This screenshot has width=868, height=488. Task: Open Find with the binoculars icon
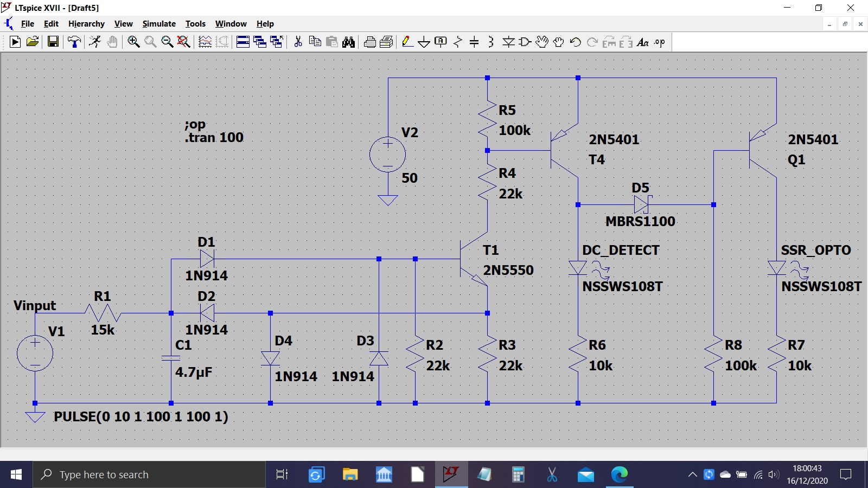pos(349,42)
